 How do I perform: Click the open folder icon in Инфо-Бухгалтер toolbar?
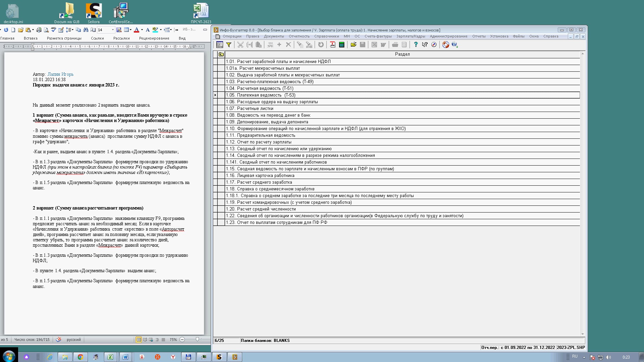coord(354,45)
